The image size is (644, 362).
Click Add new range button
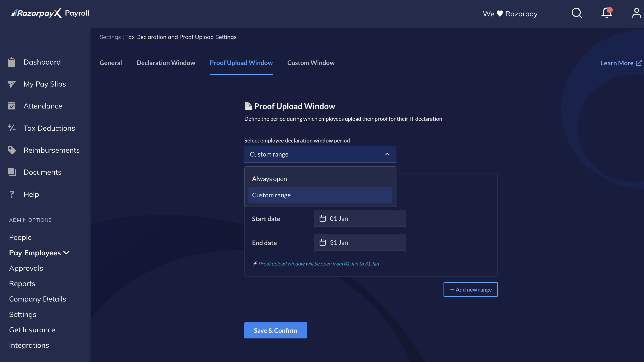click(x=470, y=289)
